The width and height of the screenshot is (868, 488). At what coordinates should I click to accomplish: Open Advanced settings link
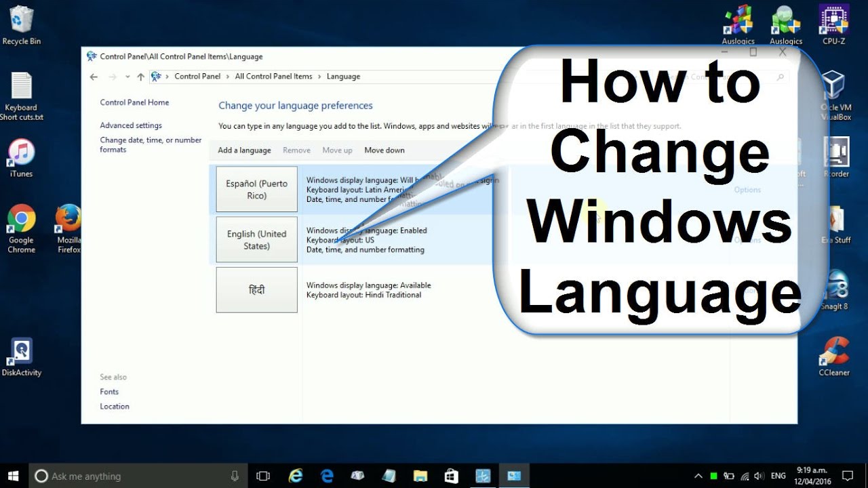131,125
